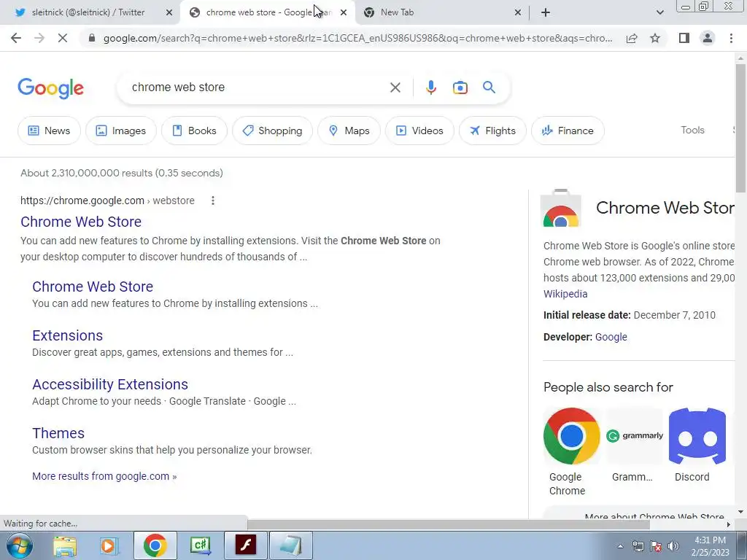Screen dimensions: 747x560
Task: Show hidden system tray icons
Action: [x=620, y=546]
